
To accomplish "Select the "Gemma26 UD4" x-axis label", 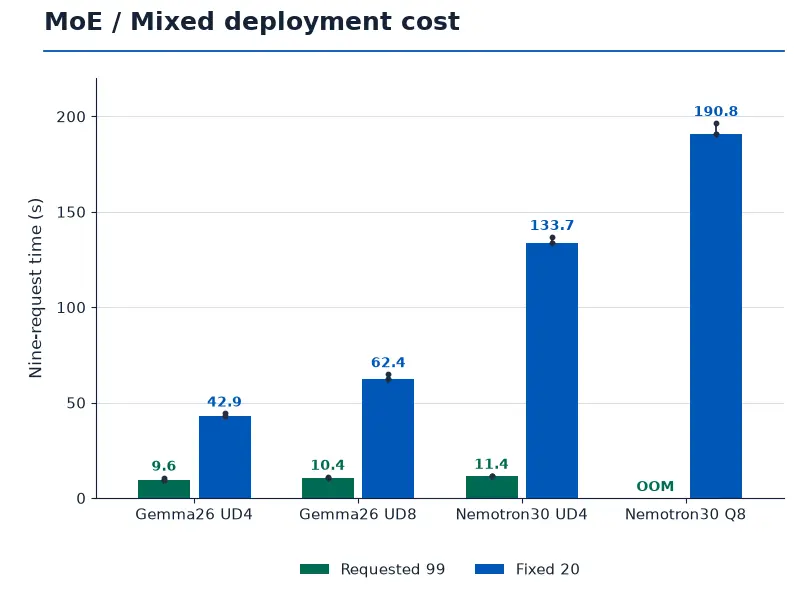I will (194, 514).
